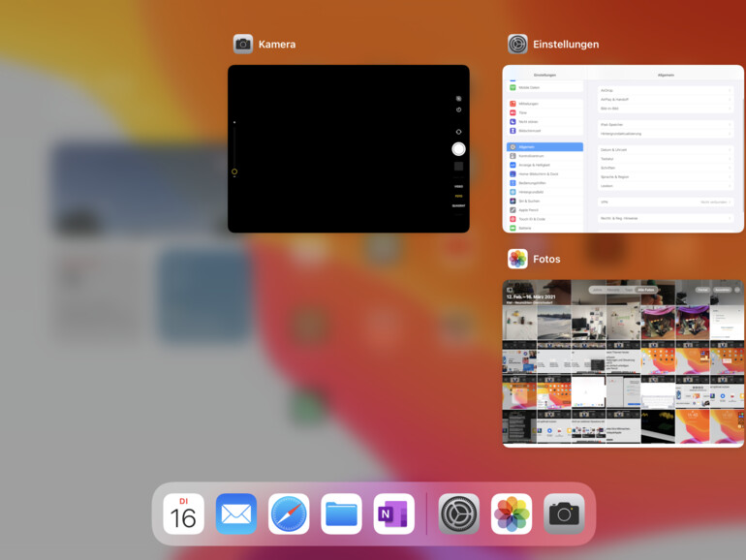Screen dimensions: 746x560
Task: Tap the Kamera title label
Action: click(277, 45)
